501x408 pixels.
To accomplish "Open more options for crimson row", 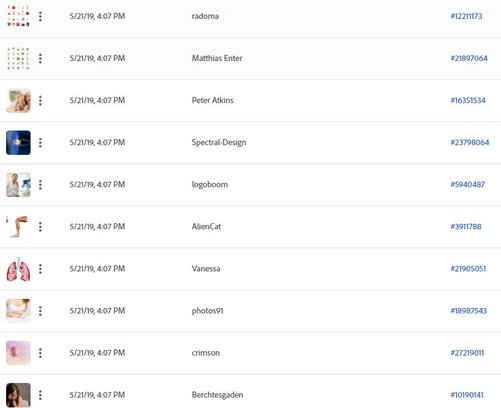I will tap(40, 353).
